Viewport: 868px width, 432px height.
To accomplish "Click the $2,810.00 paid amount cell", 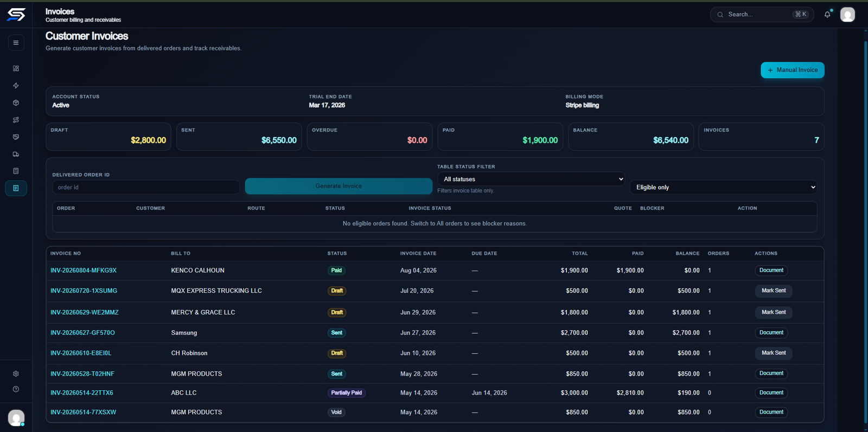I will [630, 393].
